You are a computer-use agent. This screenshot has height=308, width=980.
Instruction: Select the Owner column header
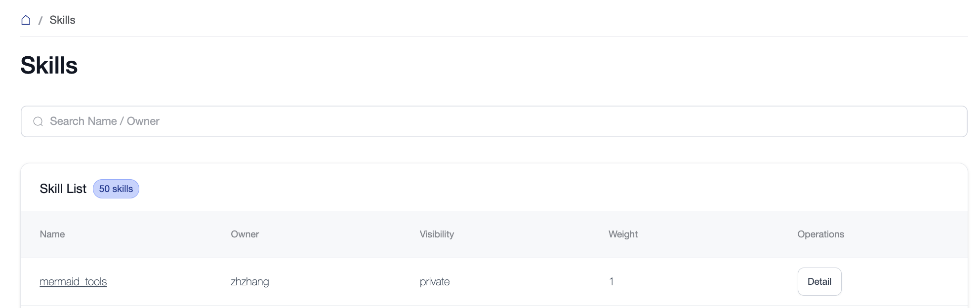[245, 234]
